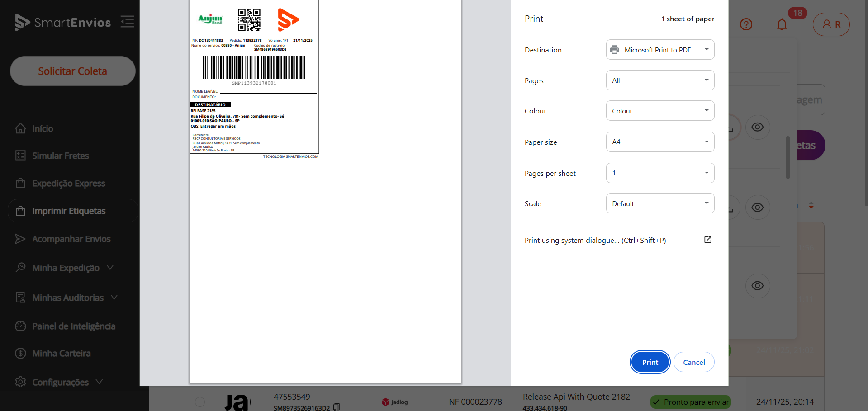This screenshot has width=868, height=411.
Task: Click the blue Print button
Action: (x=650, y=362)
